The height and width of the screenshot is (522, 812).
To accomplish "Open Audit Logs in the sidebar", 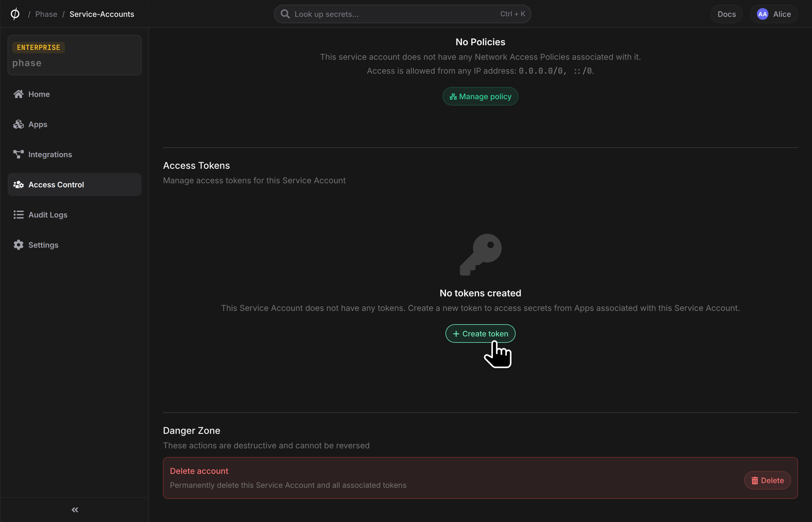I will [x=74, y=215].
